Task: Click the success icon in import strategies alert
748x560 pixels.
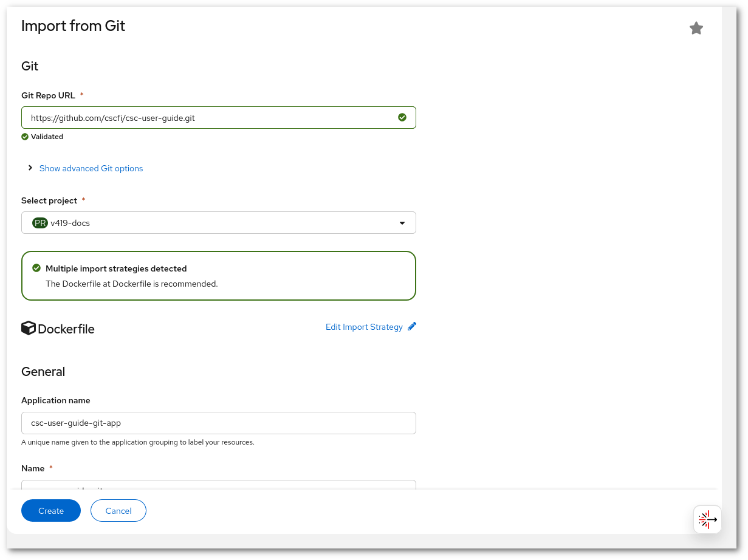Action: (x=36, y=268)
